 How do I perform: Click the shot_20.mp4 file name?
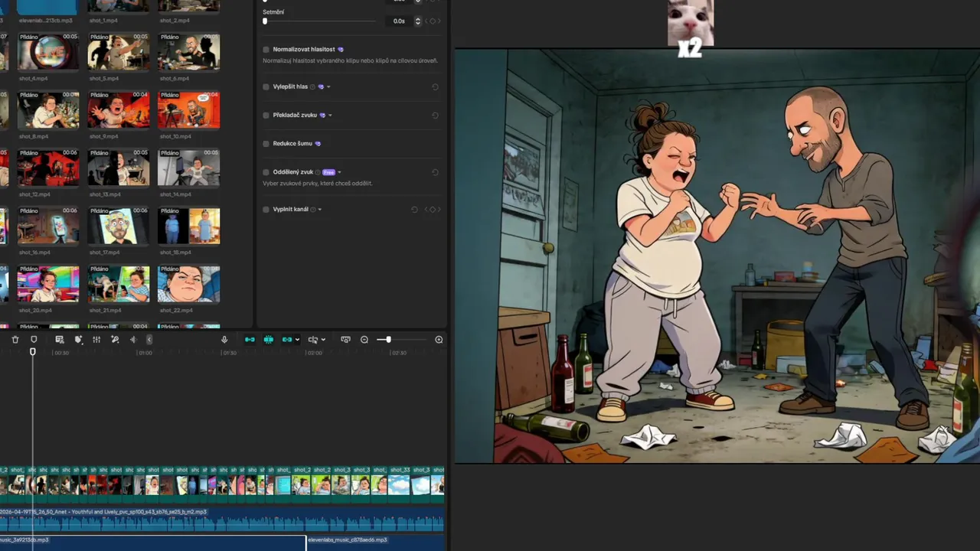tap(35, 311)
